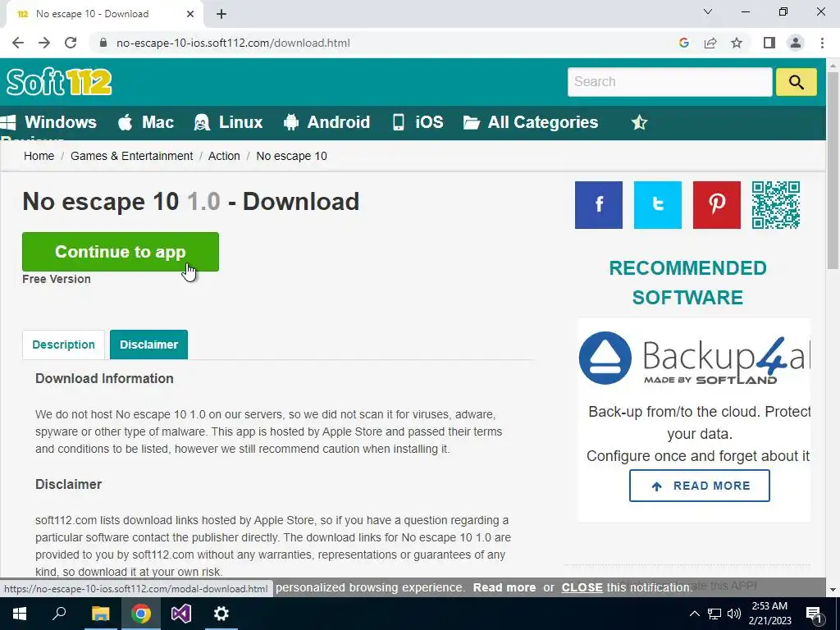This screenshot has width=840, height=630.
Task: Select the No escape 10 - Download browser tab
Action: (x=102, y=14)
